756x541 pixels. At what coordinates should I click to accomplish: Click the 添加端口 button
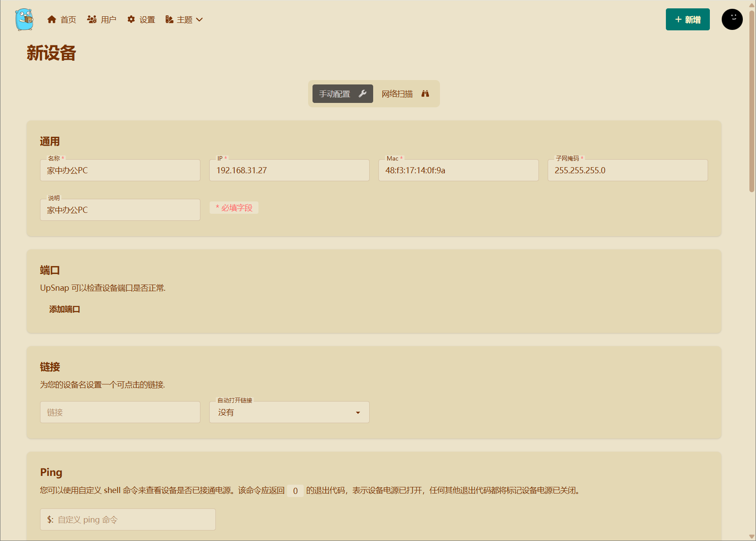pyautogui.click(x=65, y=309)
